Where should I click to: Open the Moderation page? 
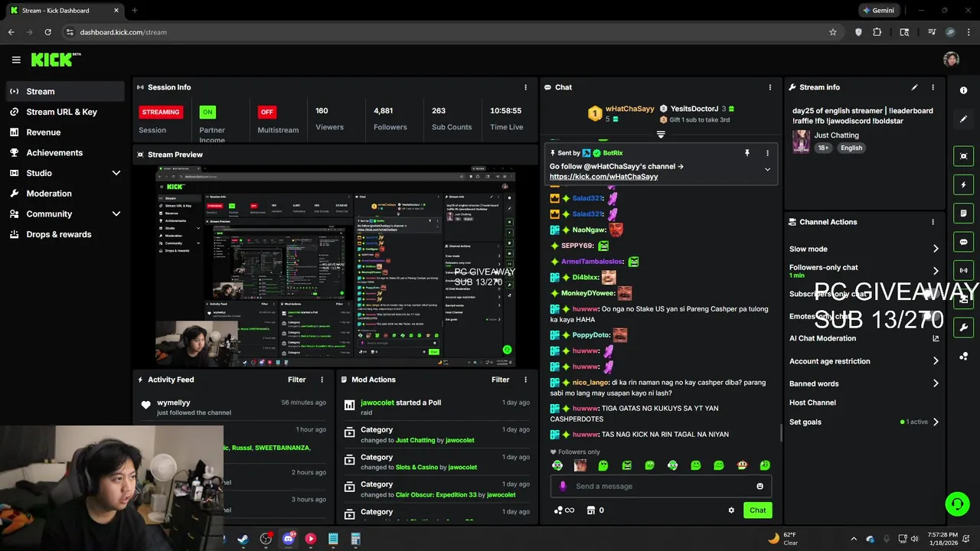point(64,194)
